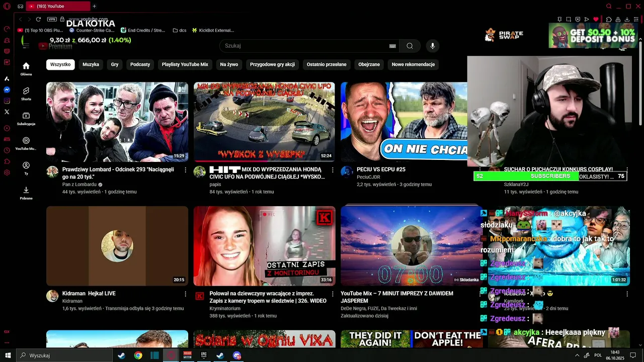Open YouTube Home (Główna)

(x=26, y=69)
